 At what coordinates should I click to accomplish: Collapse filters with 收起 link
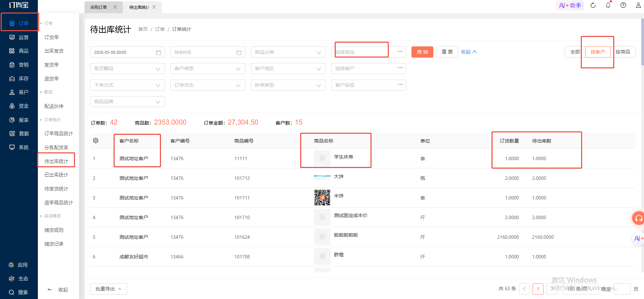(x=469, y=52)
